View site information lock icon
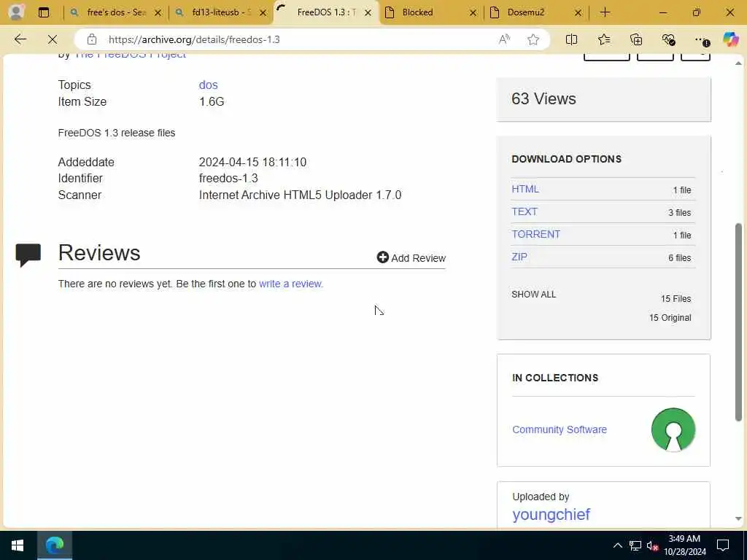747x560 pixels. 92,39
